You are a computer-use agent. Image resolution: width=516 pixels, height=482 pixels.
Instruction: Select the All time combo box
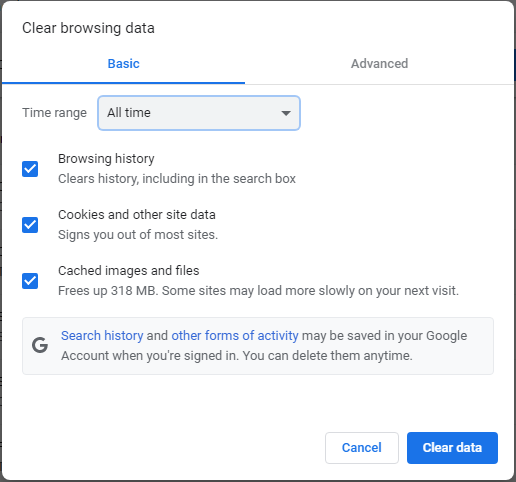pyautogui.click(x=199, y=113)
